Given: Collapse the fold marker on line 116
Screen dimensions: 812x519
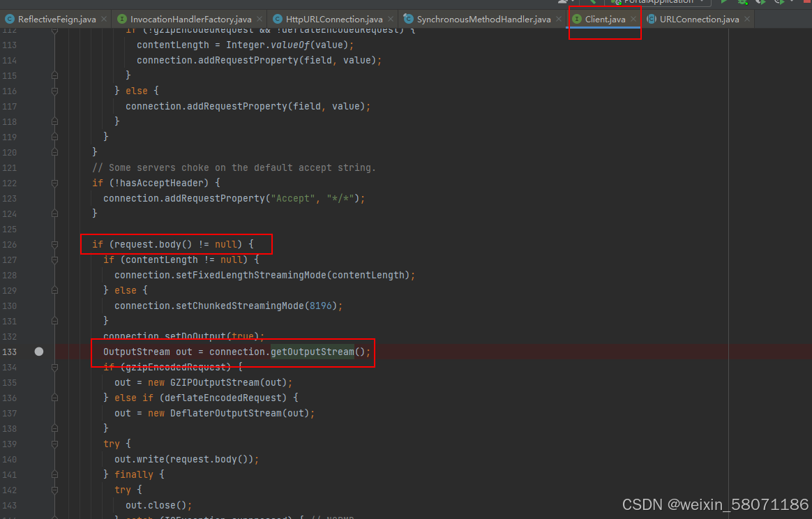Looking at the screenshot, I should [54, 91].
